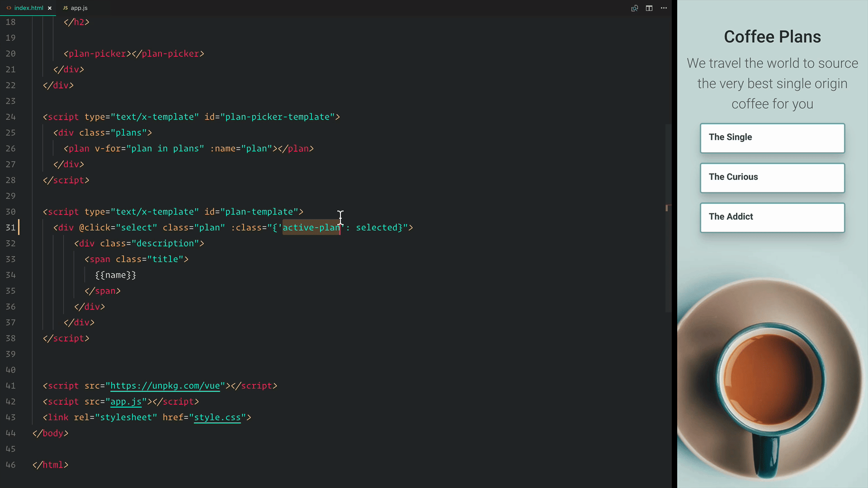Follow the style.css href link
Image resolution: width=868 pixels, height=488 pixels.
(x=217, y=418)
